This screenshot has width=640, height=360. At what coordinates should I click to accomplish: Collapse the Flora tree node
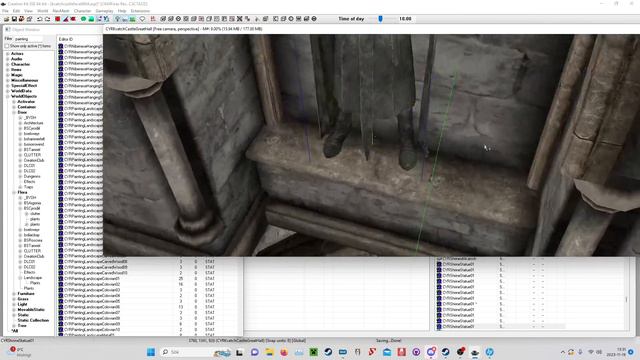click(14, 192)
